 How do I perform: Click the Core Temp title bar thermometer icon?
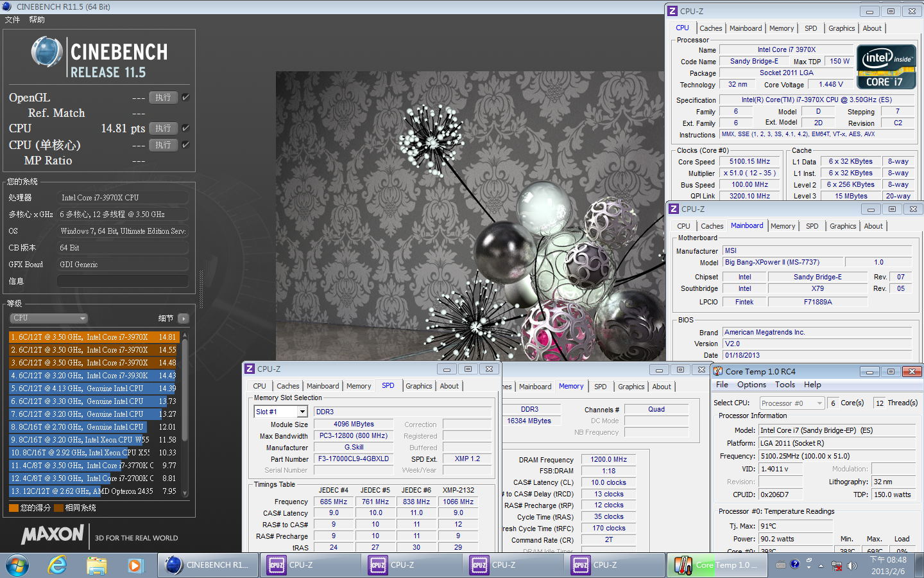717,371
